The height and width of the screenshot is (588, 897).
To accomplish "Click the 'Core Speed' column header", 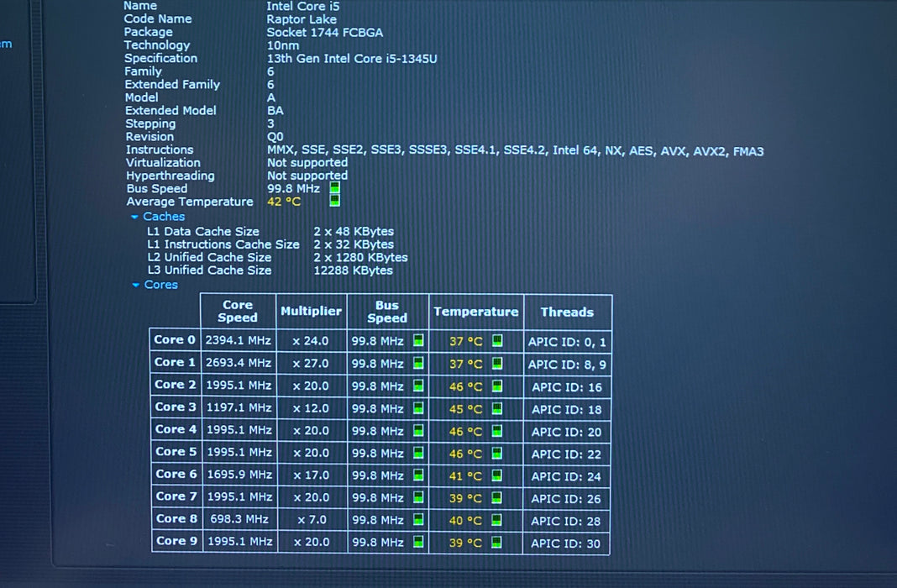I will click(x=238, y=311).
